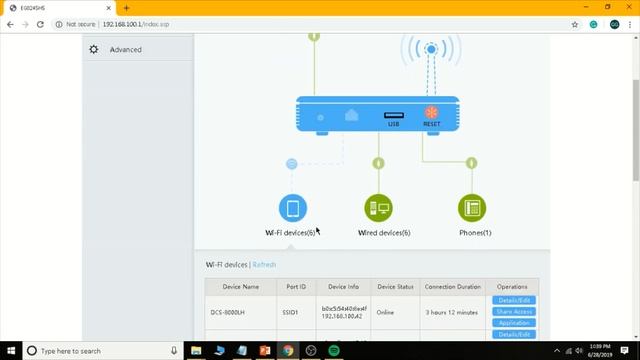The image size is (640, 360).
Task: Open the volume control in system tray
Action: click(x=579, y=351)
